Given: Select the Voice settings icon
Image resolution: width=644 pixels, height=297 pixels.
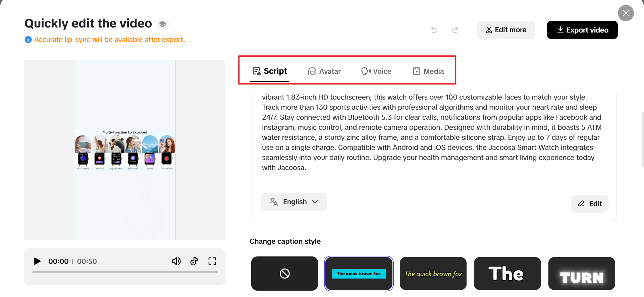Looking at the screenshot, I should pos(366,71).
